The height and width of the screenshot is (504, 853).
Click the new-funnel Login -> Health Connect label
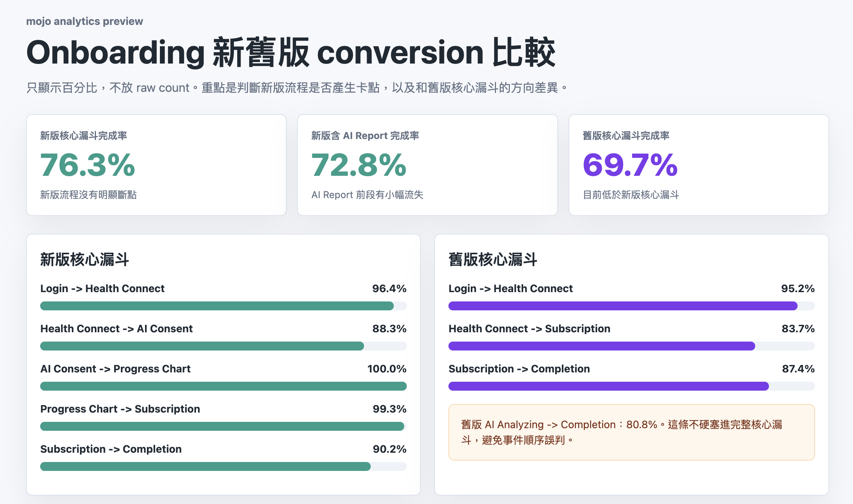102,288
